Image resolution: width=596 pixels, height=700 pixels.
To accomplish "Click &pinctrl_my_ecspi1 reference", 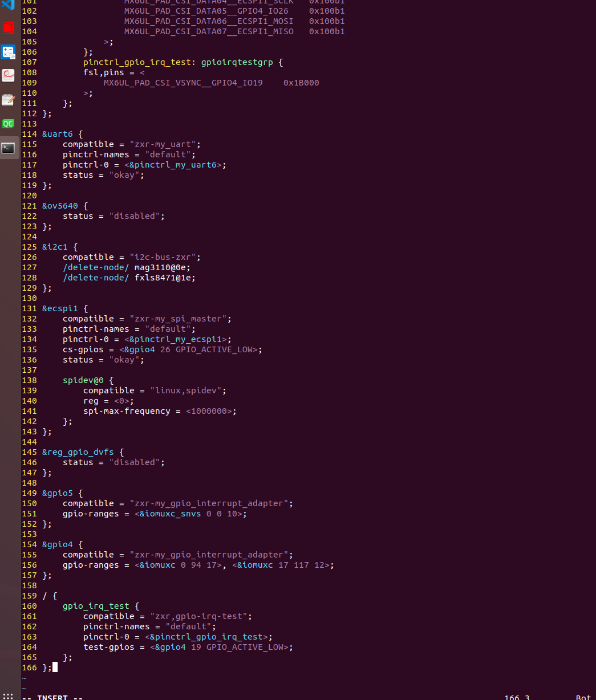I will tap(176, 339).
